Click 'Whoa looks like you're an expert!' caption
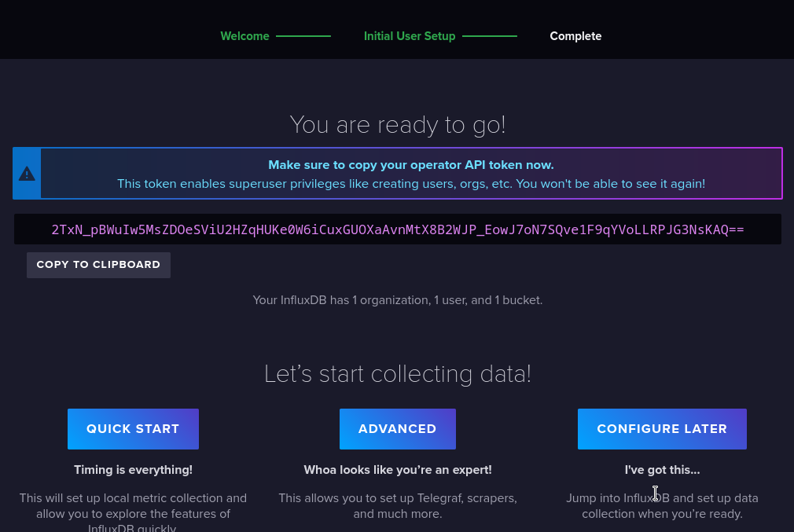794x532 pixels. click(x=398, y=470)
